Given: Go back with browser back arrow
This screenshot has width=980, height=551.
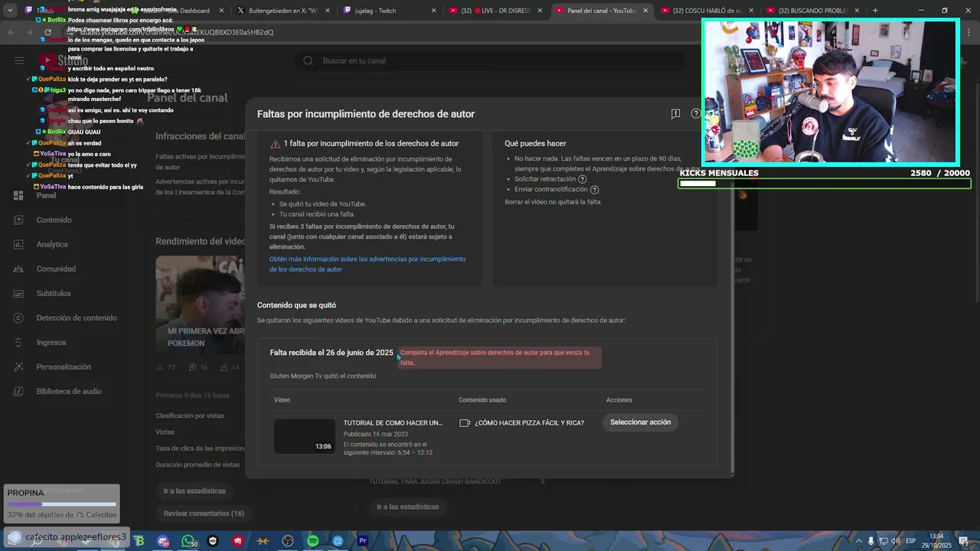Looking at the screenshot, I should coord(11,32).
